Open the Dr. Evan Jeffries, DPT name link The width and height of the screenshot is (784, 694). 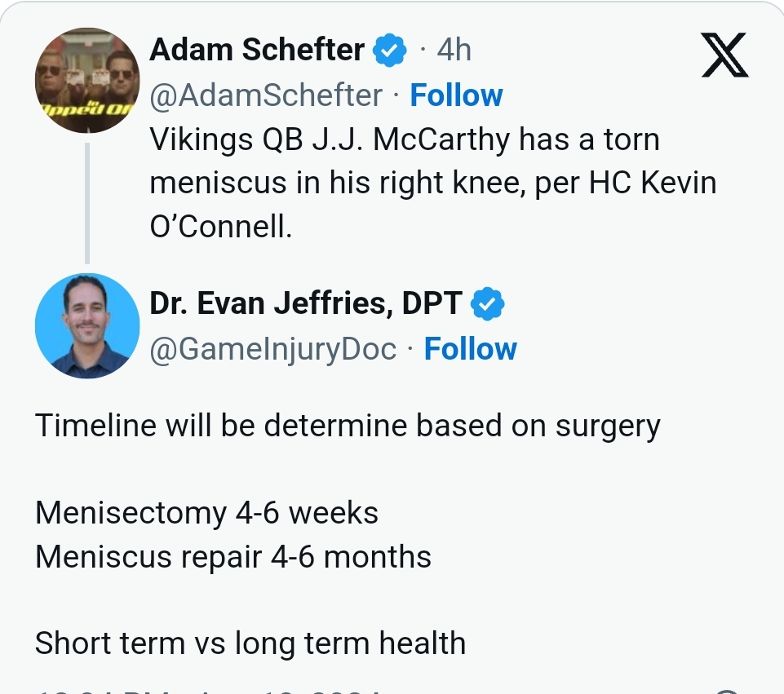pos(306,303)
